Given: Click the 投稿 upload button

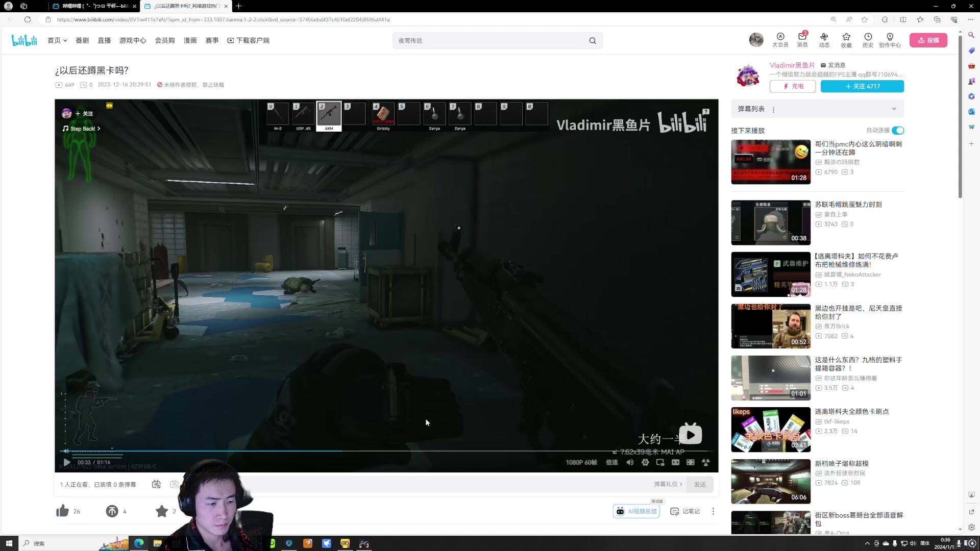Looking at the screenshot, I should point(928,40).
